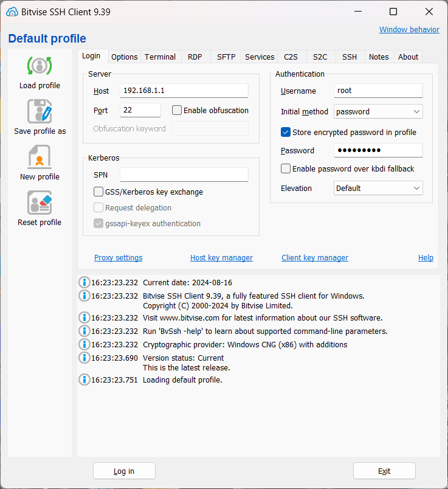
Task: Enable obfuscation checkbox
Action: point(177,110)
